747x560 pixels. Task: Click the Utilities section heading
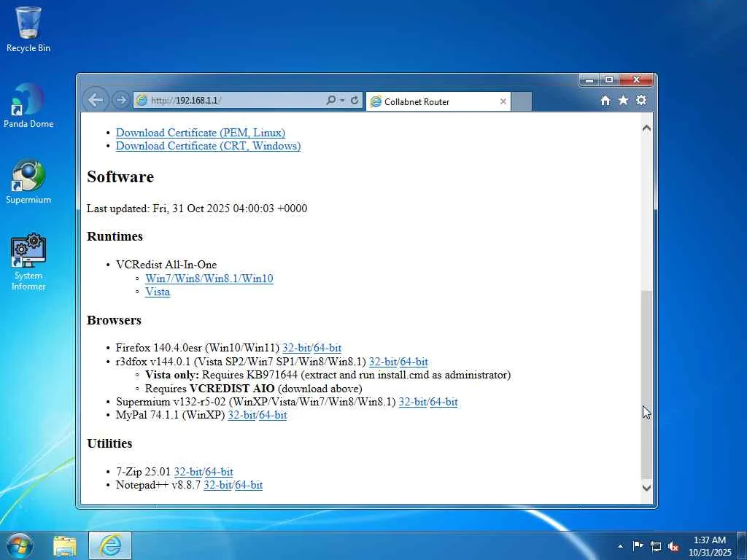[x=109, y=443]
